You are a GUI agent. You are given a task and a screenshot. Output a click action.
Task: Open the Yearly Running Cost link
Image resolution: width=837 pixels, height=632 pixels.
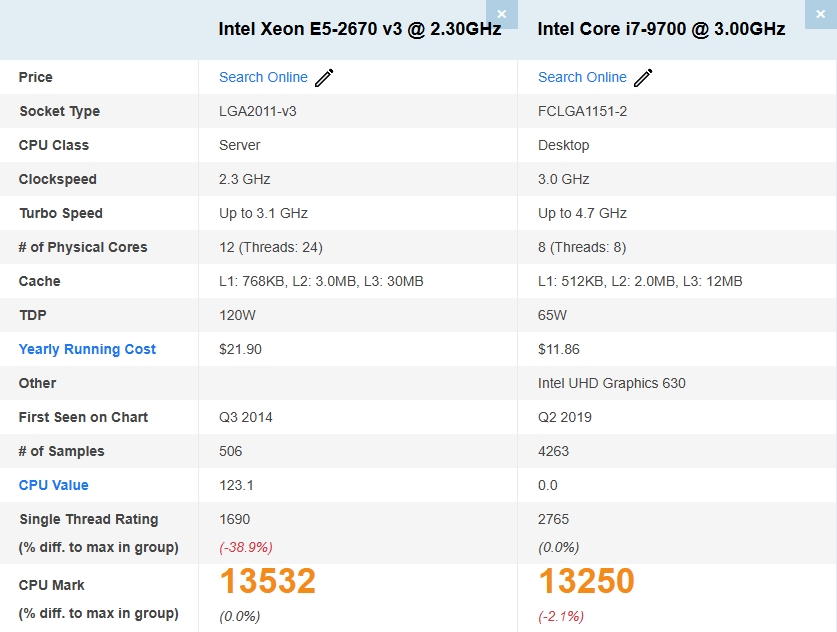(x=87, y=349)
